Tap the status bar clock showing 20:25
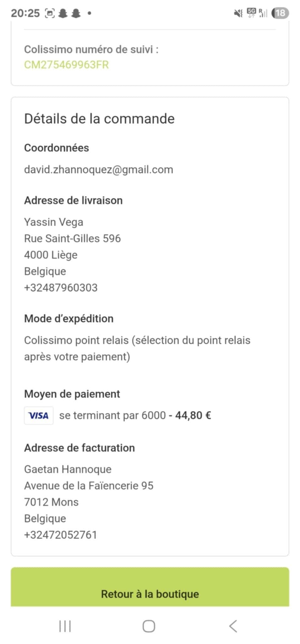 click(x=25, y=13)
